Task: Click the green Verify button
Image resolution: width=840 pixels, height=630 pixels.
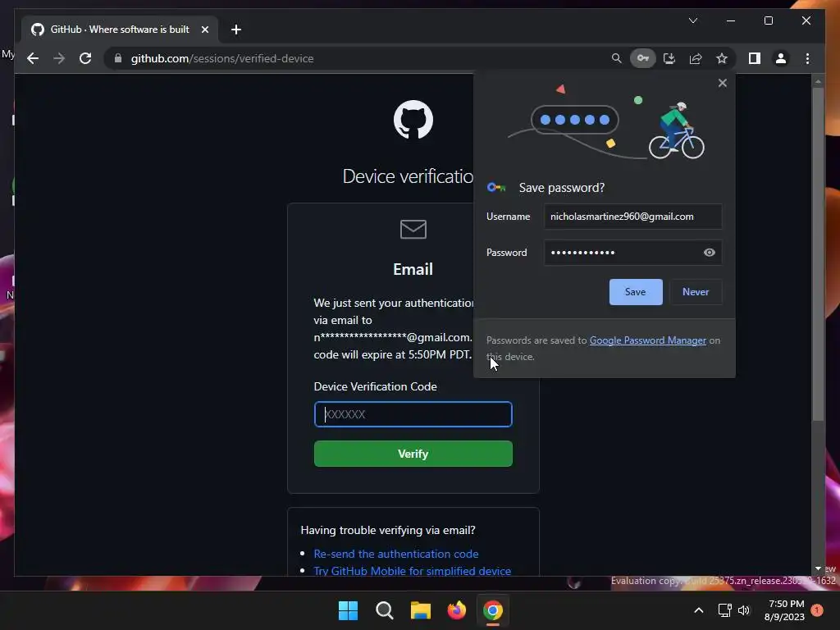Action: [413, 454]
